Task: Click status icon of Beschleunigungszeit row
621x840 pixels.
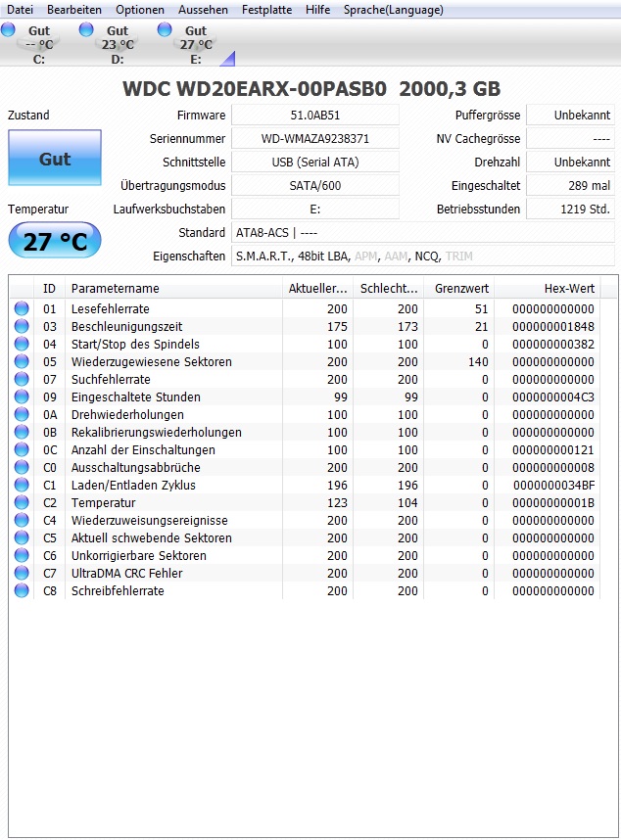Action: click(22, 326)
